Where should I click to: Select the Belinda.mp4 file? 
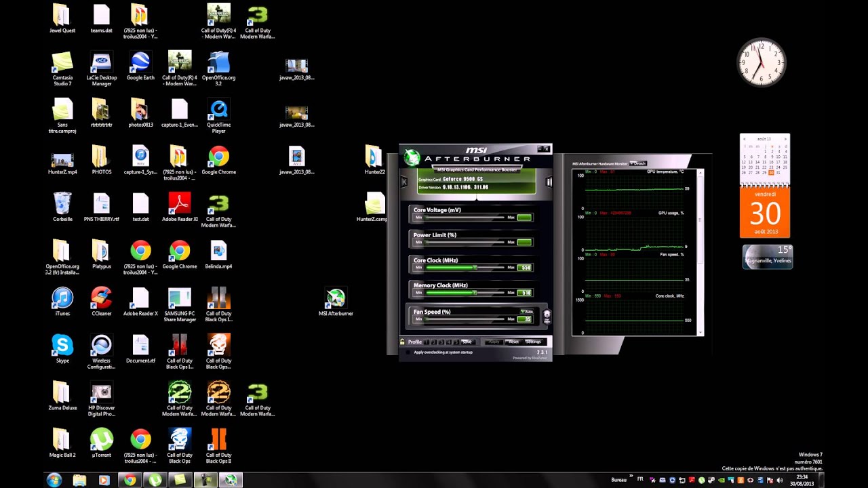218,255
